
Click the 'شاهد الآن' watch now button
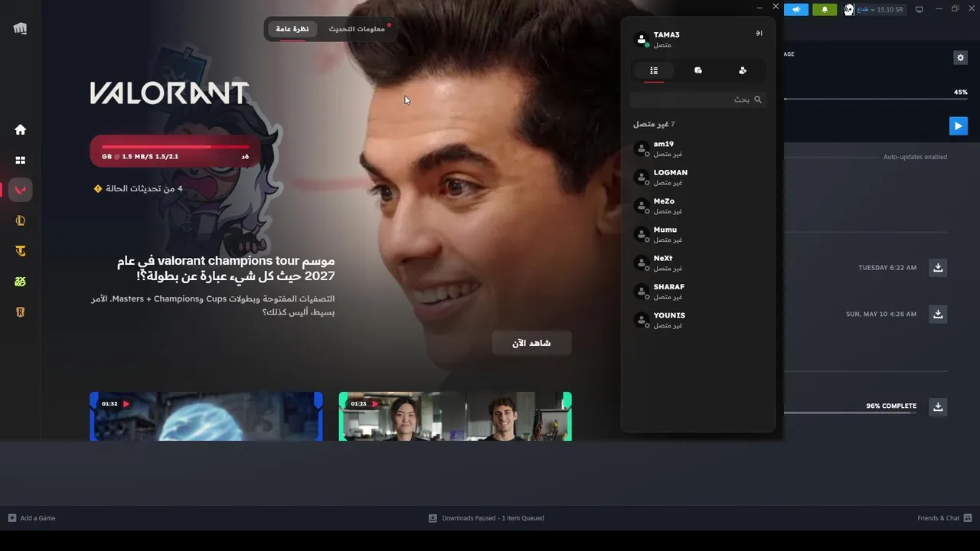pos(531,343)
